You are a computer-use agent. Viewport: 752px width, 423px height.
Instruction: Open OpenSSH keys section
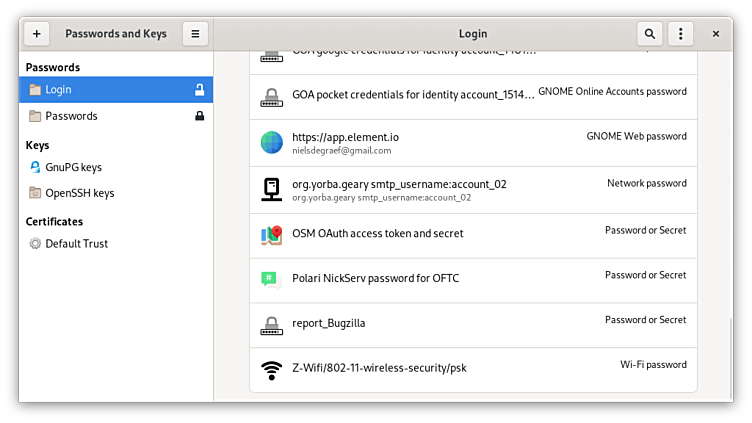pos(79,193)
